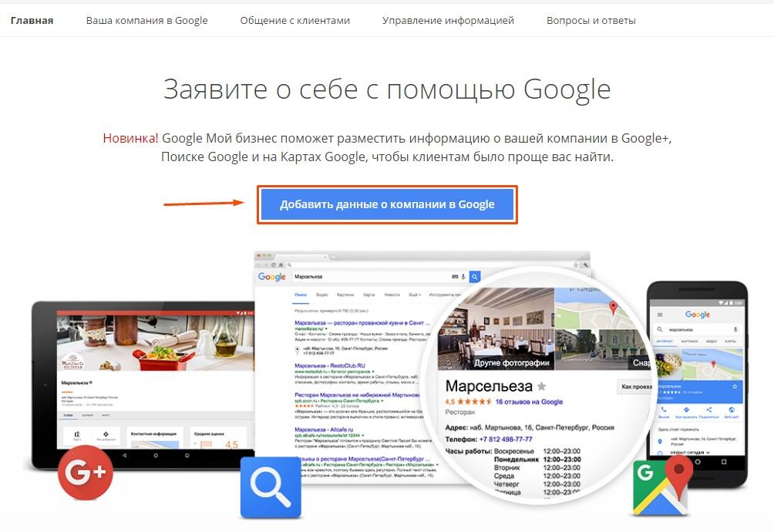Expand открыт сегодня hours on the phone
The height and width of the screenshot is (532, 774).
[690, 452]
